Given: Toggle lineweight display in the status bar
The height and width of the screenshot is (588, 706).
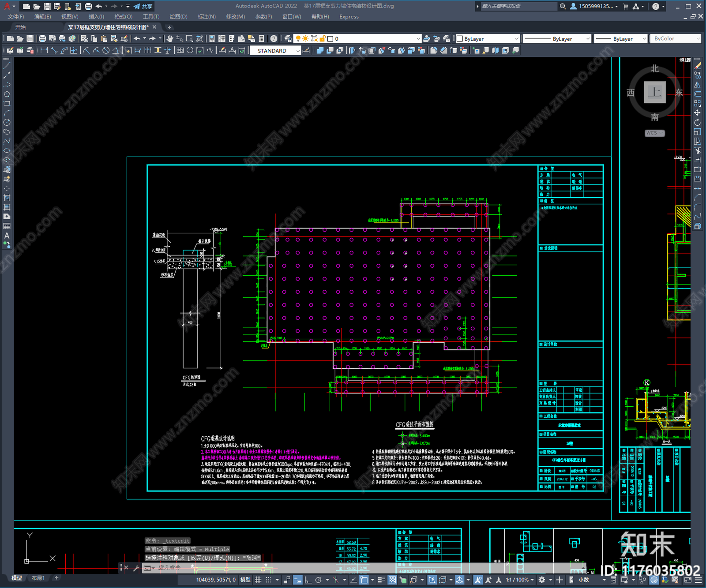Looking at the screenshot, I should point(381,580).
